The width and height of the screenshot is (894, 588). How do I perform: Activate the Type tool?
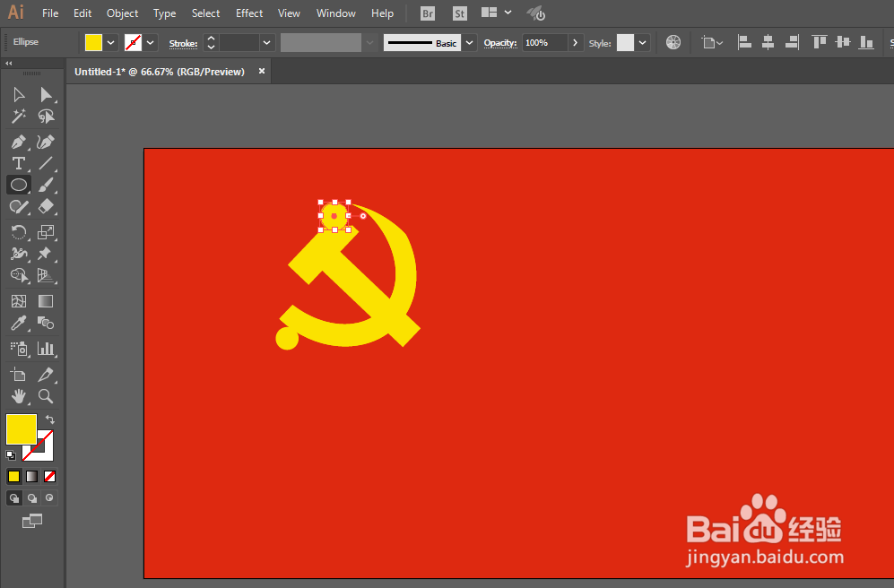(18, 163)
